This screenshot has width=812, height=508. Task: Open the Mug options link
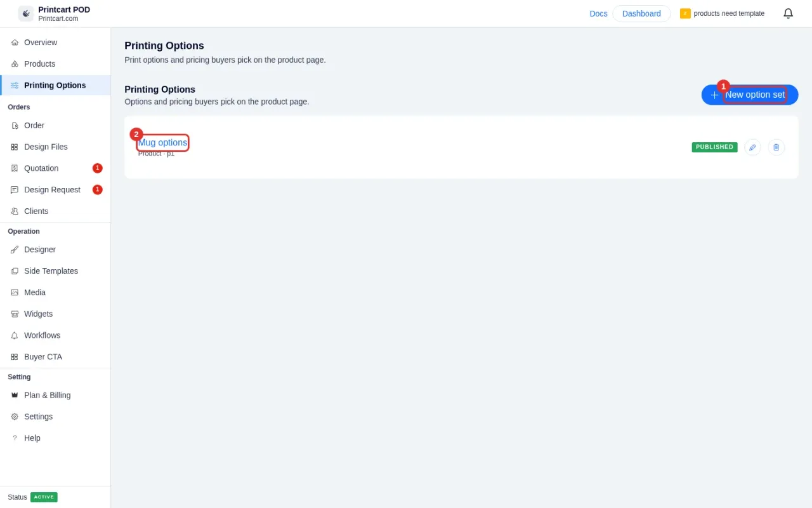click(163, 143)
